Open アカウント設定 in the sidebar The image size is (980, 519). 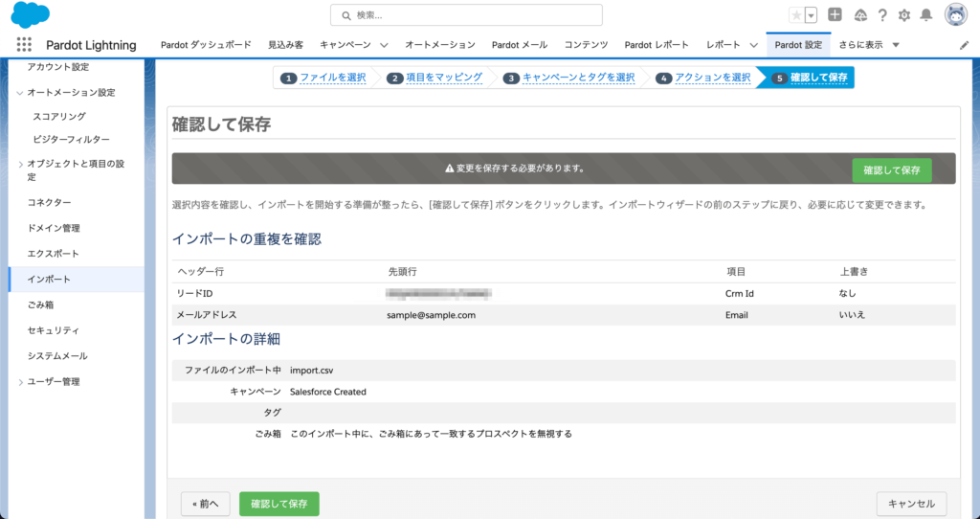[58, 67]
